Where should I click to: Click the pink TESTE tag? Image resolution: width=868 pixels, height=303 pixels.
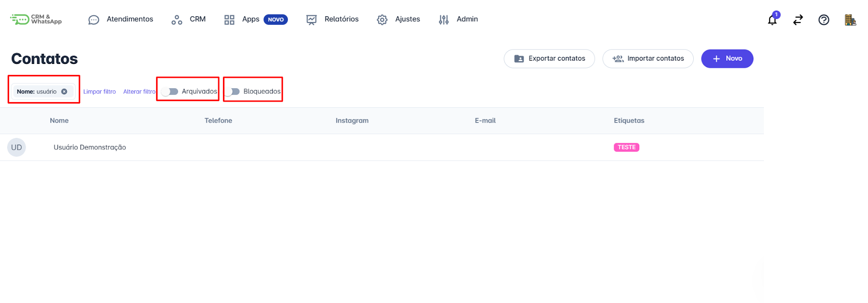pos(626,147)
